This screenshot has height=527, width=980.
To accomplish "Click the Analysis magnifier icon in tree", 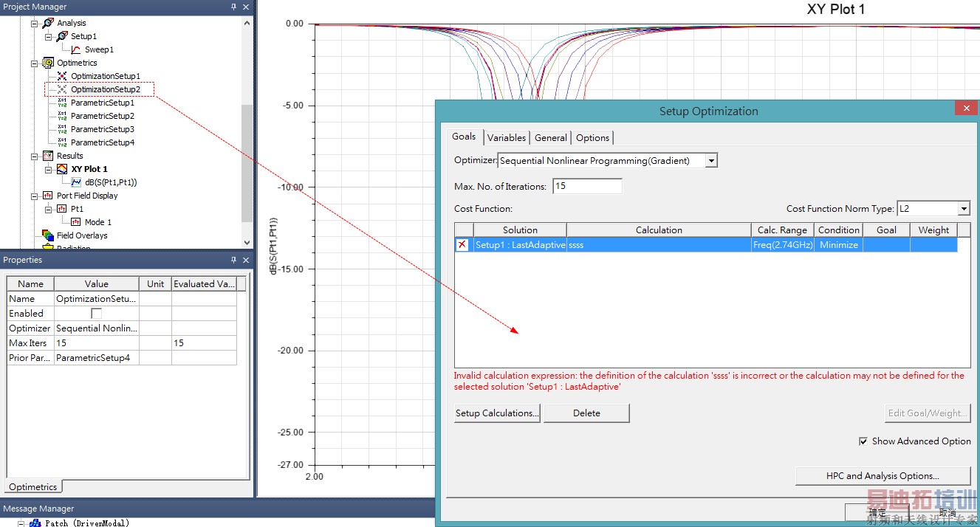I will coord(48,23).
